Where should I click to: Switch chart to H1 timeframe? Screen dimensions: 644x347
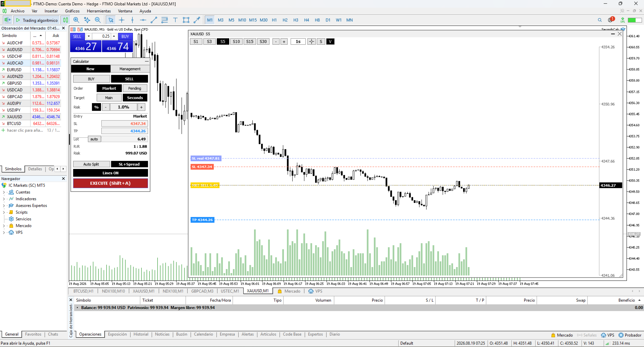[x=274, y=20]
